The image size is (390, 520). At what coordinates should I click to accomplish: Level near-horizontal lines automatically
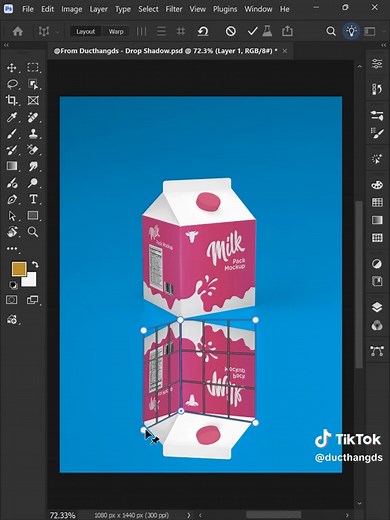pos(161,31)
